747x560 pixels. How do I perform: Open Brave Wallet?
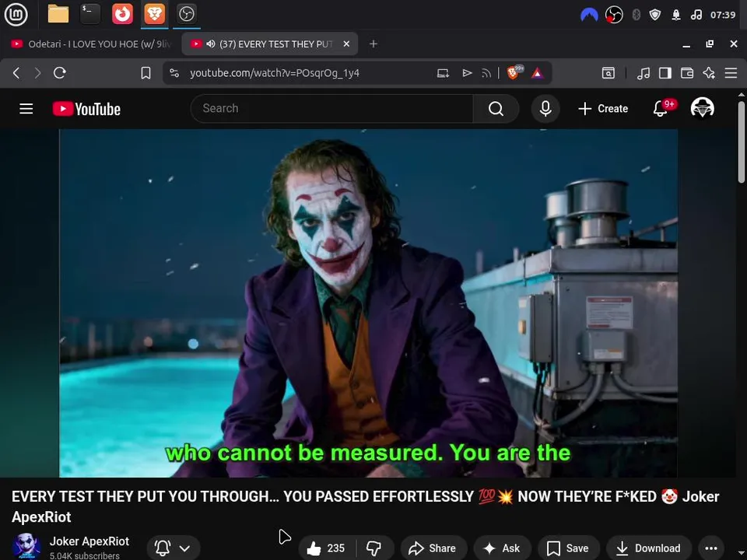687,73
